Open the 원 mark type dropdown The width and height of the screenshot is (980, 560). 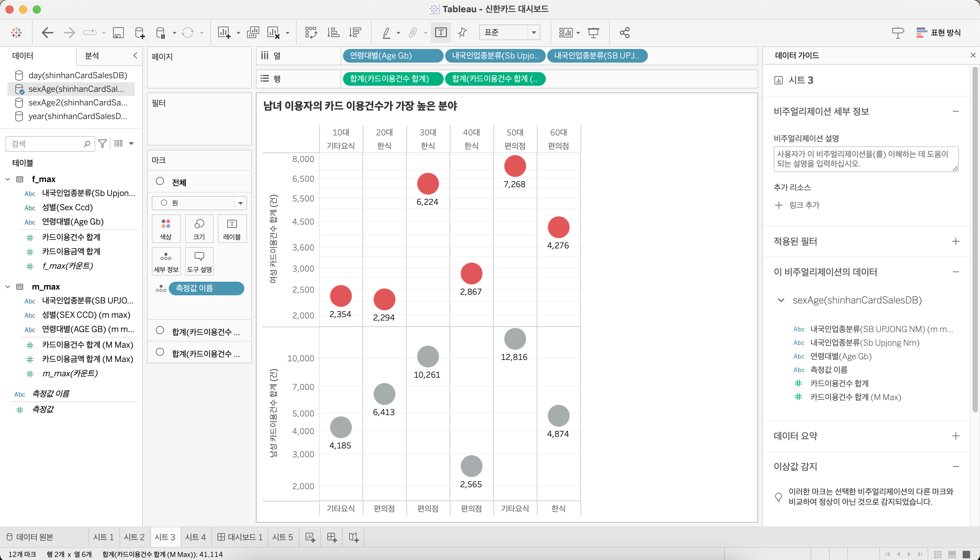(x=240, y=203)
